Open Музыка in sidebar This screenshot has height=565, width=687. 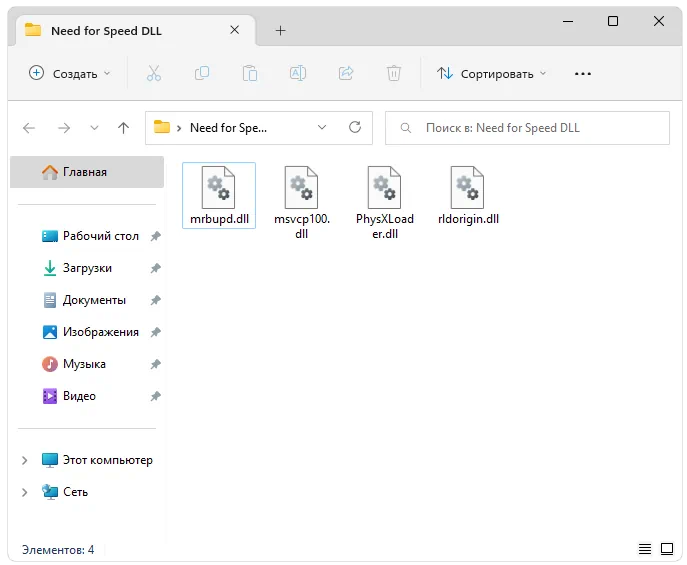pyautogui.click(x=74, y=364)
